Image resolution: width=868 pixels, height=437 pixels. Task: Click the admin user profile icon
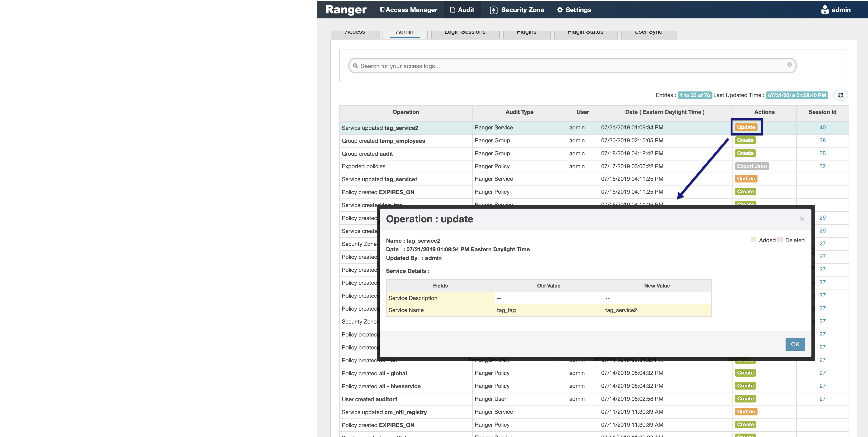(825, 9)
